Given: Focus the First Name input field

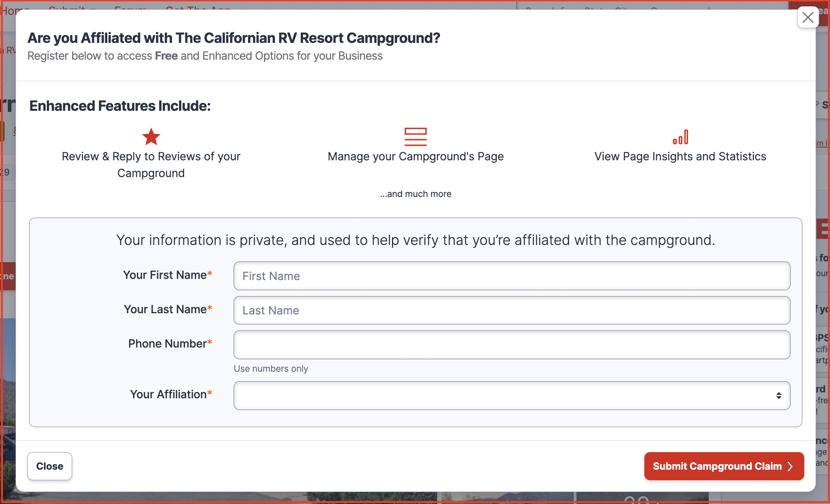Looking at the screenshot, I should click(512, 276).
